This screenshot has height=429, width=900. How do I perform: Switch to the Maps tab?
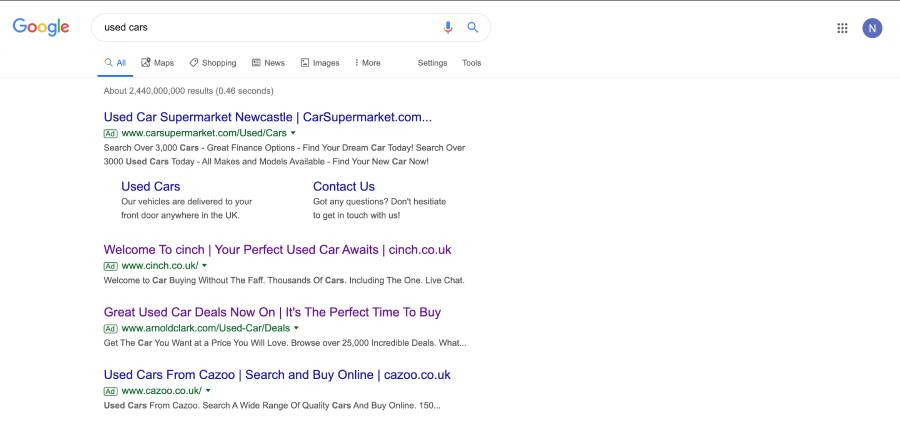pos(157,63)
